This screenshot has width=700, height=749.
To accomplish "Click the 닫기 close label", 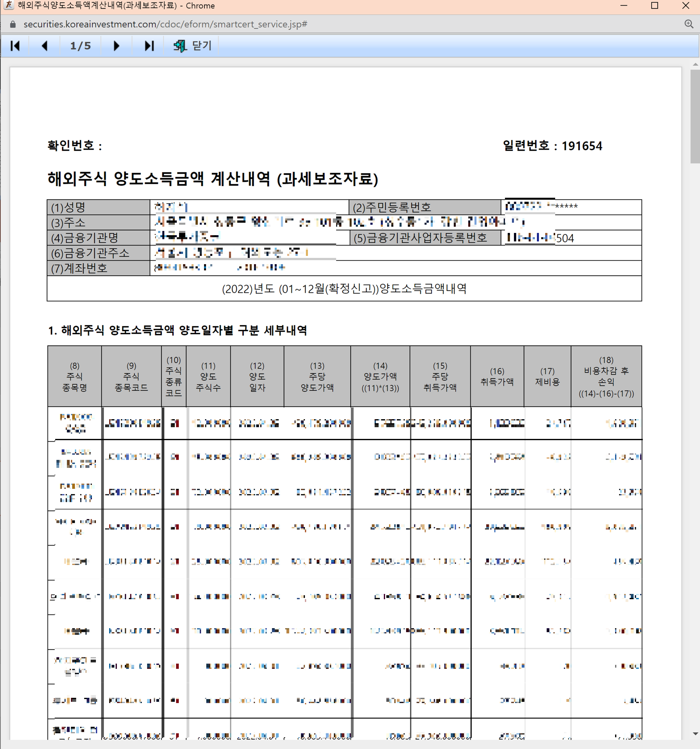I will (x=202, y=46).
